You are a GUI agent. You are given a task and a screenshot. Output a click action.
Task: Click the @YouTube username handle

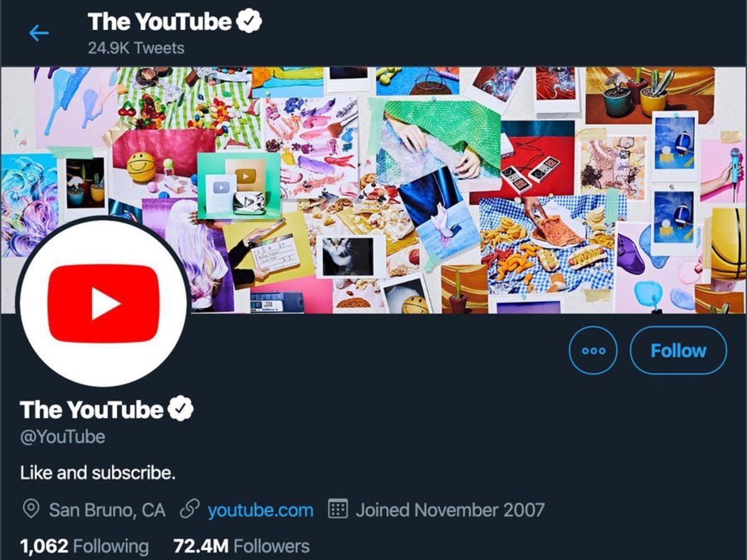point(62,436)
